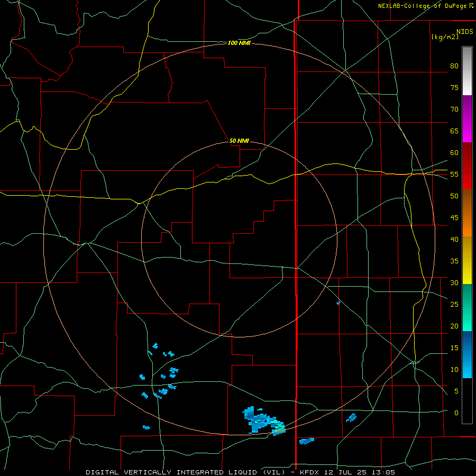Screen dimensions: 476x476
Task: Click the 50 value on the color scale
Action: (x=454, y=196)
